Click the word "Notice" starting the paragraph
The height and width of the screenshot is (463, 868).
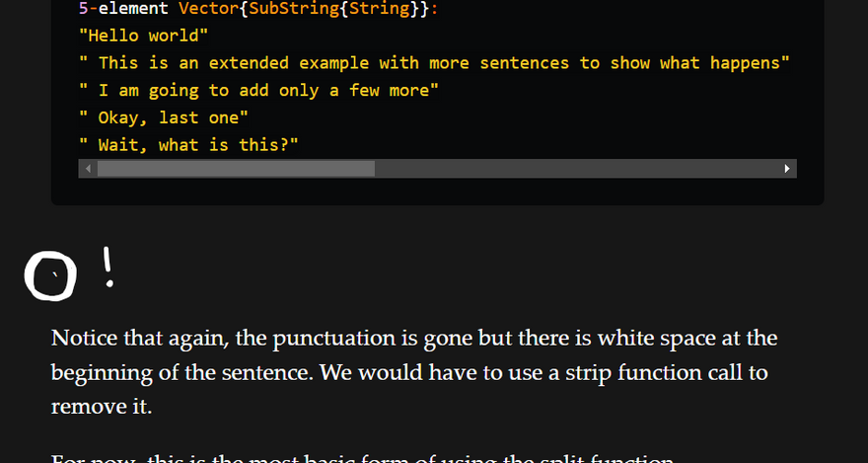[81, 339]
